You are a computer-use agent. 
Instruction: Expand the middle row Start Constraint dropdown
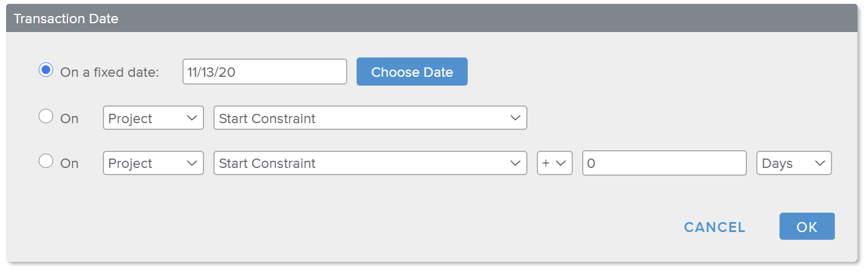[370, 118]
